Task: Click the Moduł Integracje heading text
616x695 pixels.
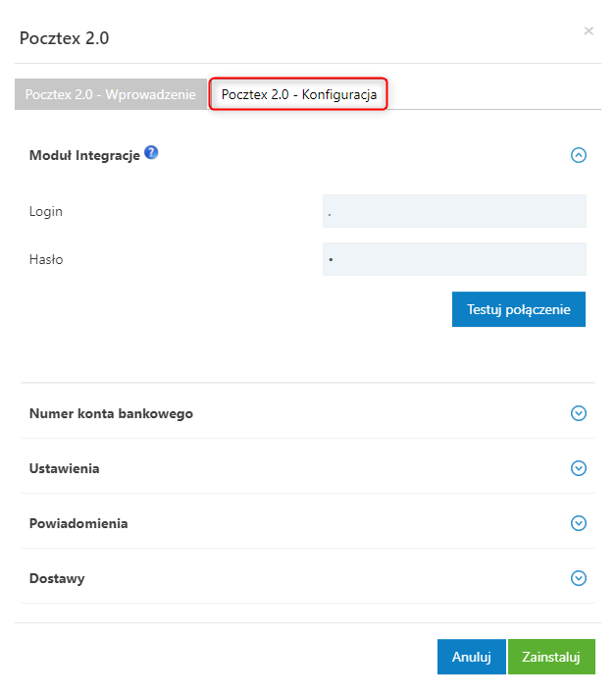Action: 84,155
